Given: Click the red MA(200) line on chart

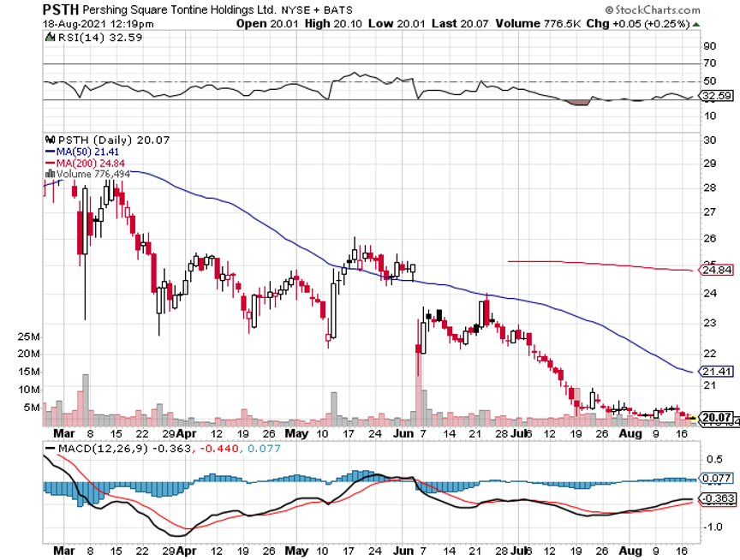Looking at the screenshot, I should tap(600, 265).
